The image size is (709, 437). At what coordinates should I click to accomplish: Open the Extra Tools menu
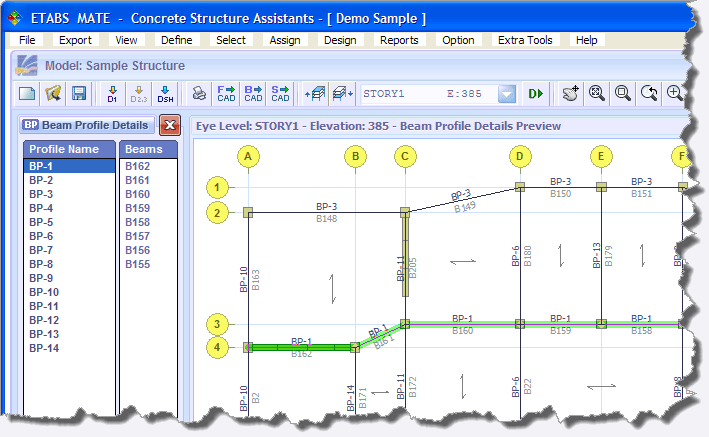click(x=523, y=40)
